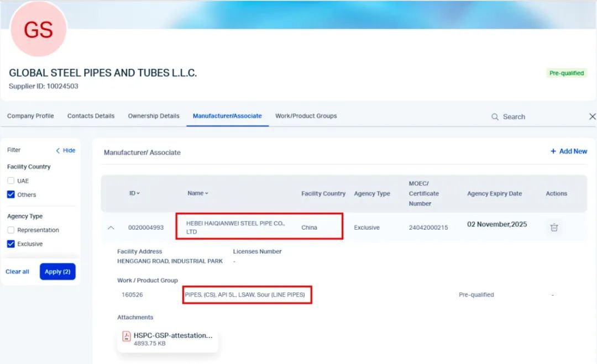Click the search magnifier icon
Image resolution: width=597 pixels, height=364 pixels.
pyautogui.click(x=495, y=117)
